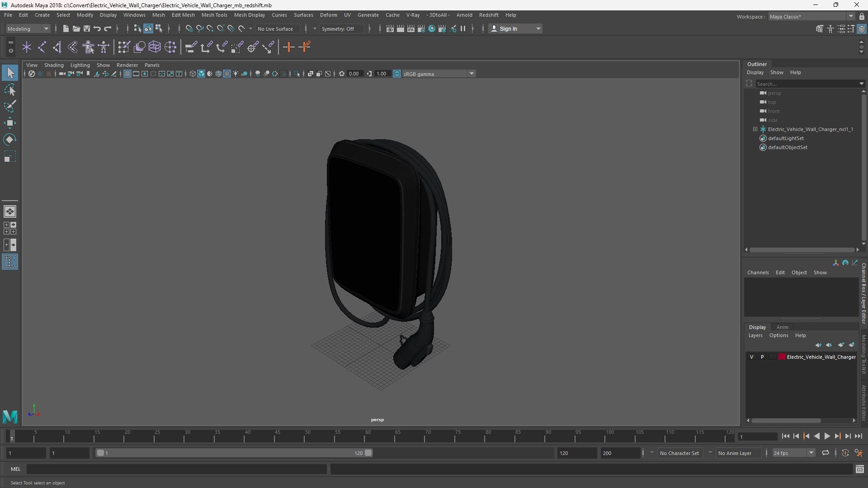Open the Script Editor icon
Viewport: 868px width, 488px height.
point(859,469)
